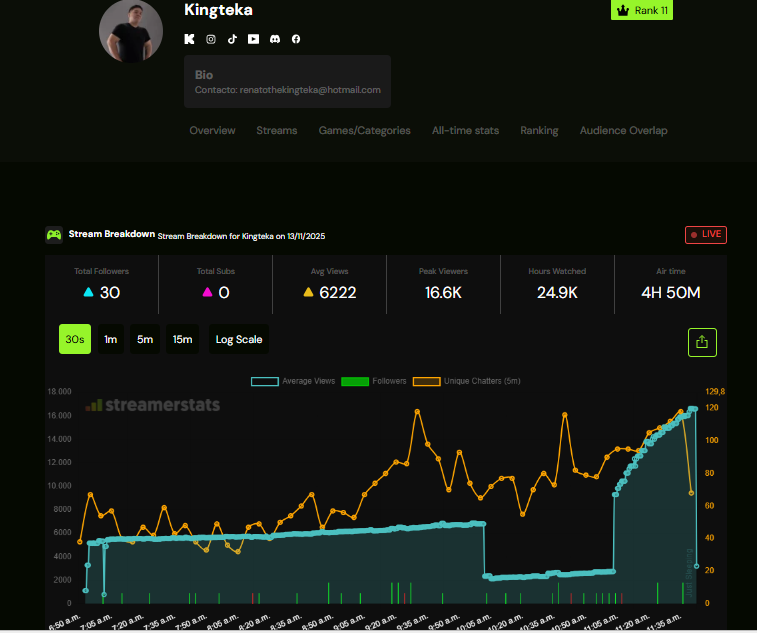Click the Rank 11 crown badge
The image size is (757, 633).
[642, 10]
